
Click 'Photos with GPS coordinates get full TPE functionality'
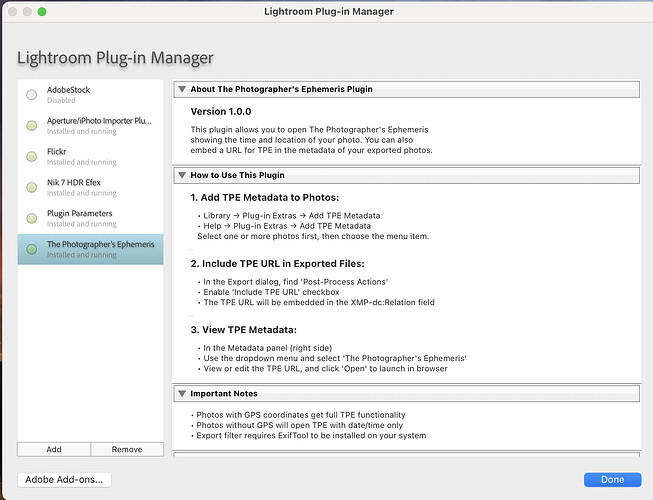[298, 415]
